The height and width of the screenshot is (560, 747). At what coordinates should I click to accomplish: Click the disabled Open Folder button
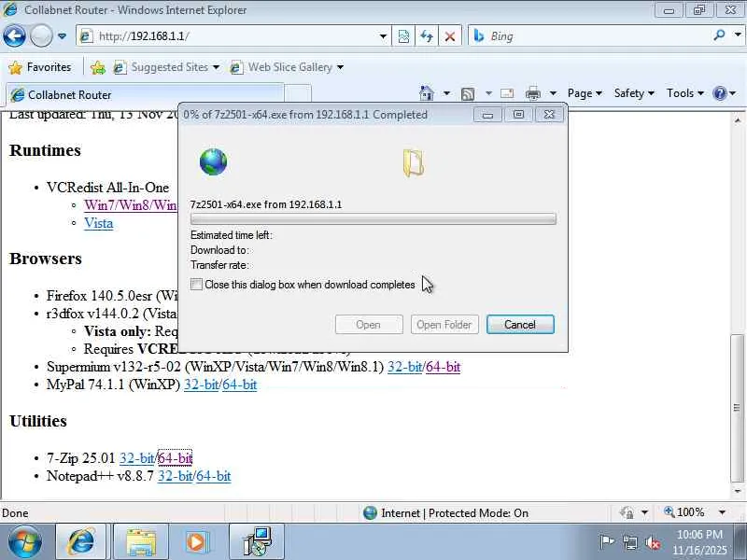pyautogui.click(x=444, y=324)
